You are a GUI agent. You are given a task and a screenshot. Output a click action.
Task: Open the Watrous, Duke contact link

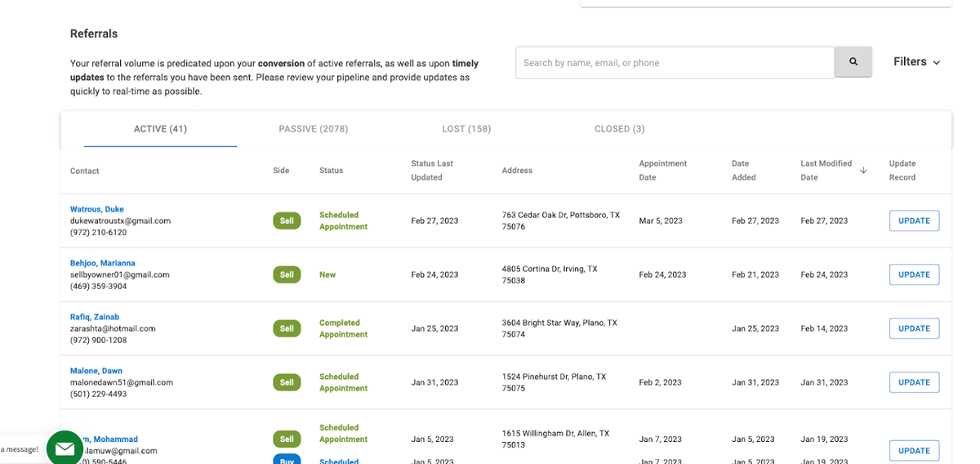pyautogui.click(x=97, y=209)
